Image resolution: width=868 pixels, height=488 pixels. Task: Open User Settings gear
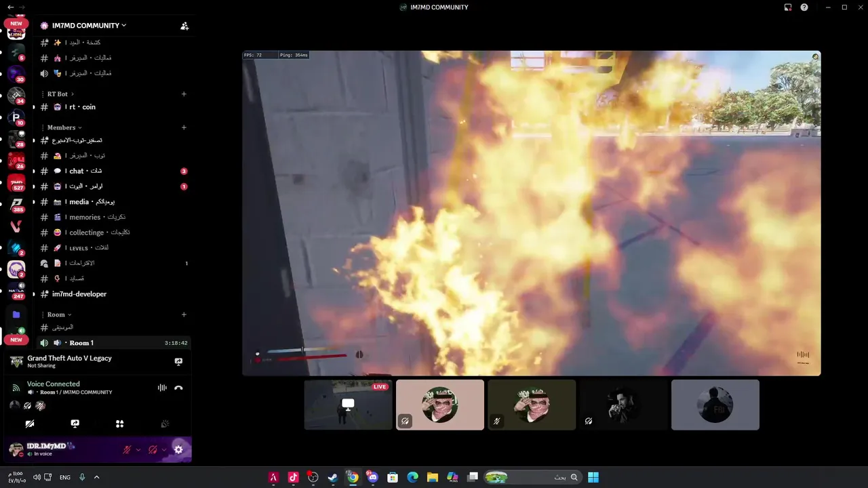tap(178, 449)
